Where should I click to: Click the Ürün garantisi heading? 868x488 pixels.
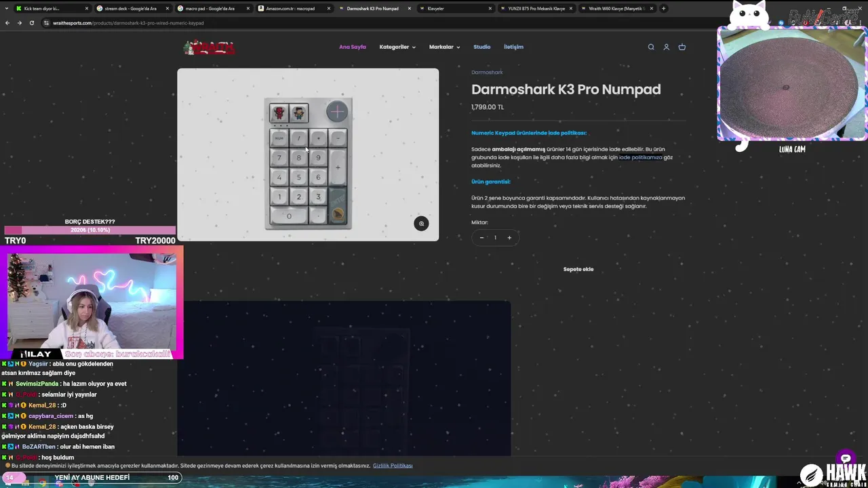[x=491, y=182]
